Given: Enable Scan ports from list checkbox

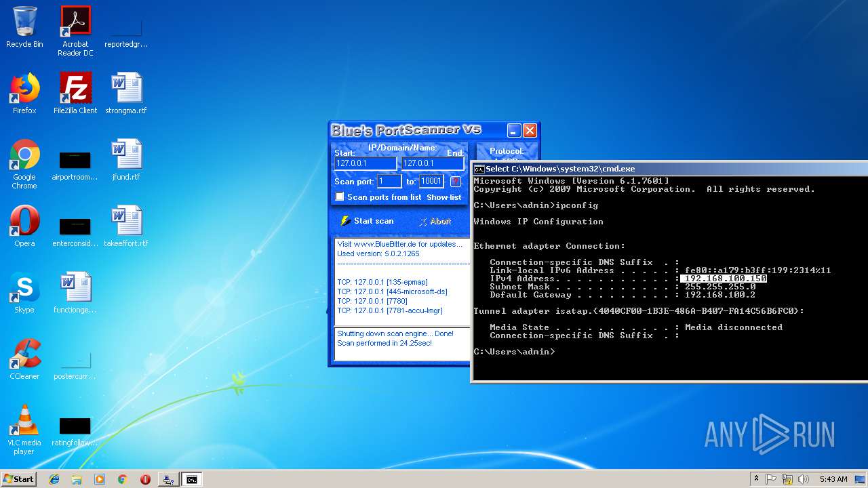Looking at the screenshot, I should (x=340, y=197).
